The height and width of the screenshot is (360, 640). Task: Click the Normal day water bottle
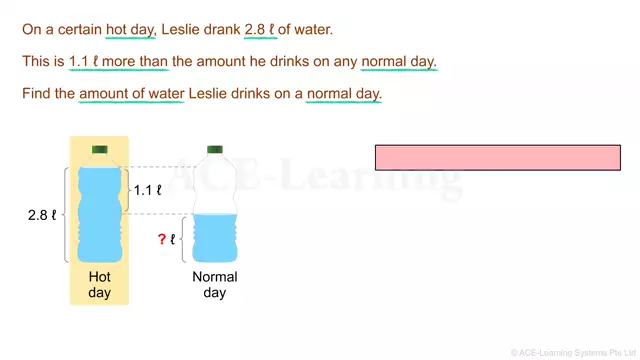215,204
